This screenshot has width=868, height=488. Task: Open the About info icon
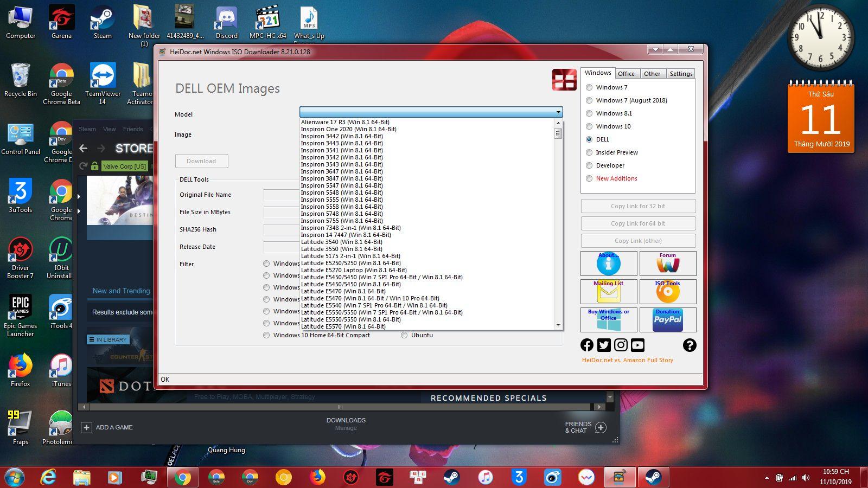click(608, 264)
